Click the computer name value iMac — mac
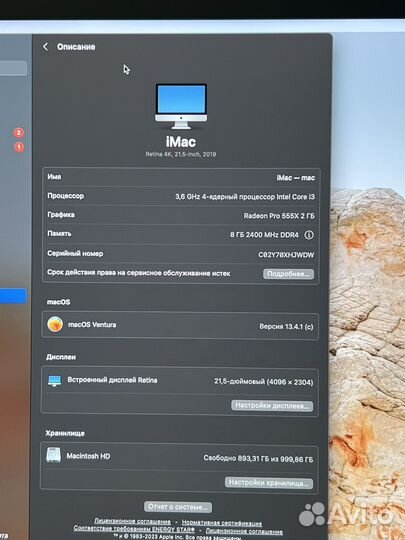405x540 pixels. [295, 178]
